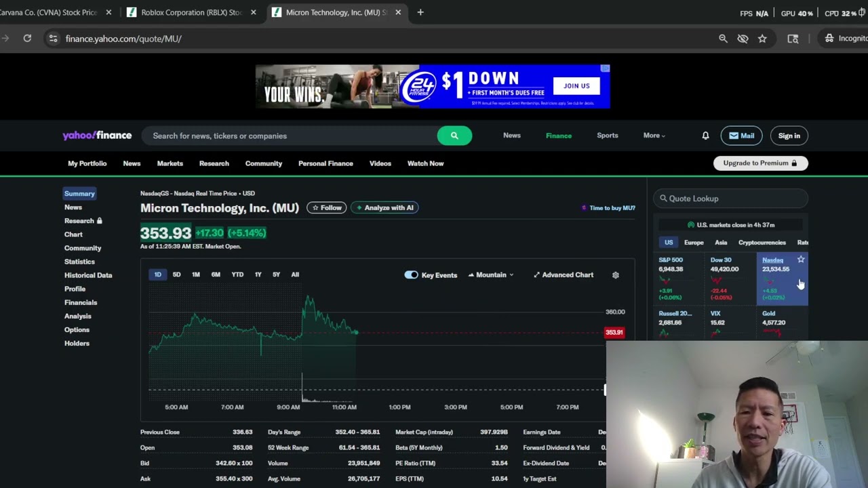The image size is (868, 488).
Task: Switch to the Roblox Corporation tab
Action: [x=192, y=12]
